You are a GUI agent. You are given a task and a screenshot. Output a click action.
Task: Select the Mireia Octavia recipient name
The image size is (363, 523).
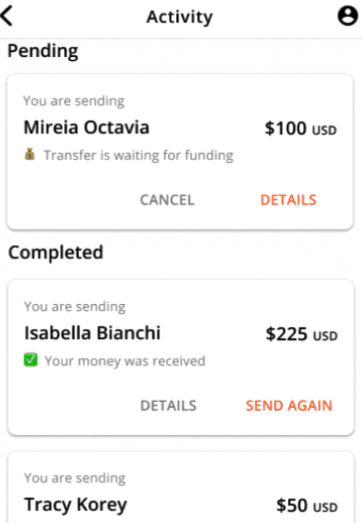tap(86, 127)
